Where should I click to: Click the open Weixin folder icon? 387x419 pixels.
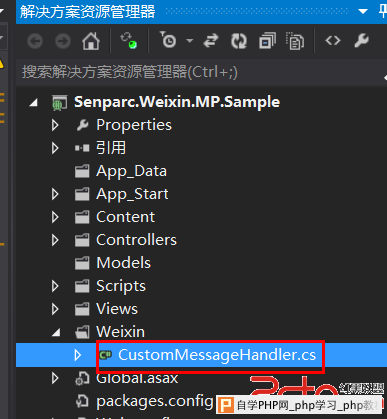pyautogui.click(x=82, y=332)
